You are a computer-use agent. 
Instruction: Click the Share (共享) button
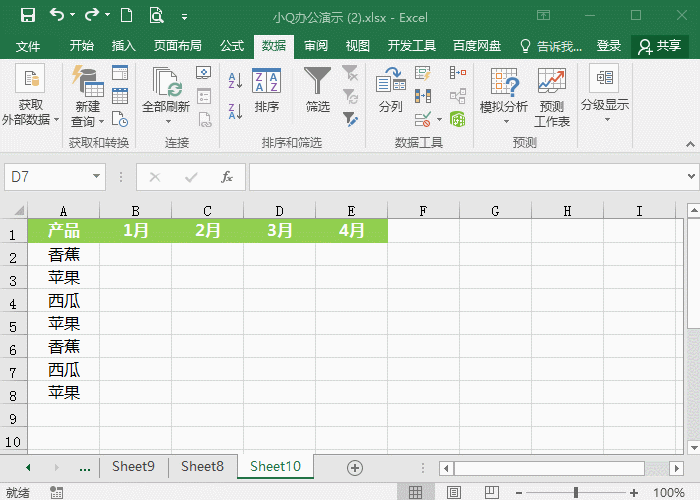(x=660, y=46)
